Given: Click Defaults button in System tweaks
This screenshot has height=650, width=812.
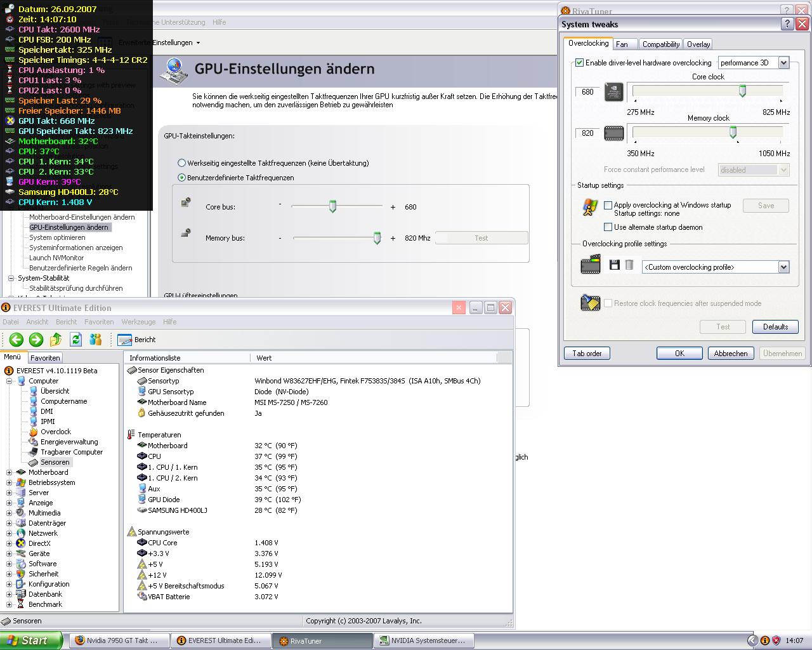Looking at the screenshot, I should 775,327.
